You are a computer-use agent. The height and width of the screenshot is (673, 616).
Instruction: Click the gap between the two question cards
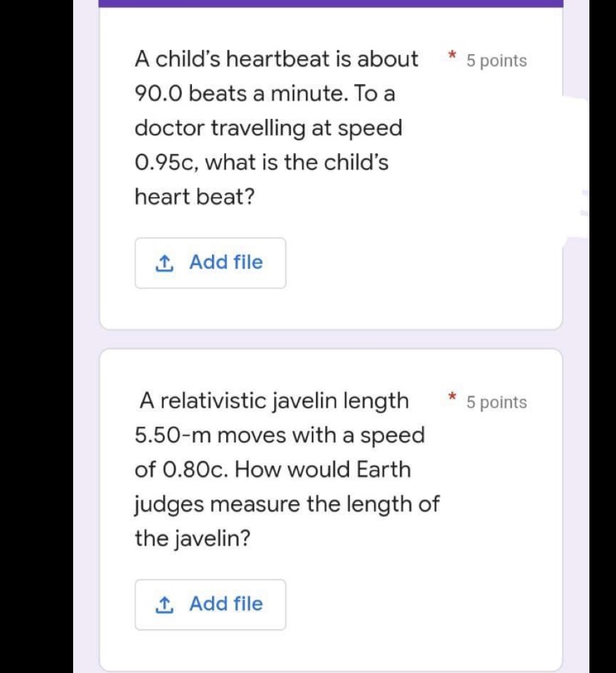click(333, 339)
